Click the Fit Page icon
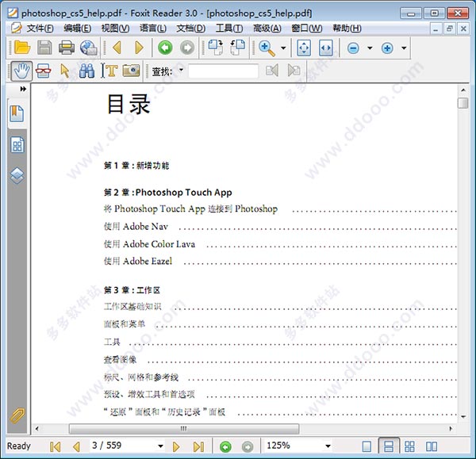Screen dimensions: 476x459 (304, 48)
